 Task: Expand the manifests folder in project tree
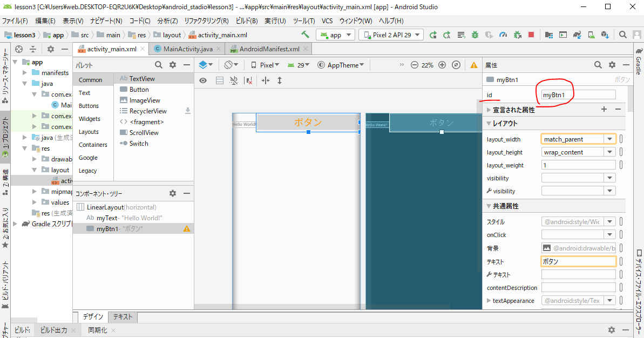click(x=25, y=73)
